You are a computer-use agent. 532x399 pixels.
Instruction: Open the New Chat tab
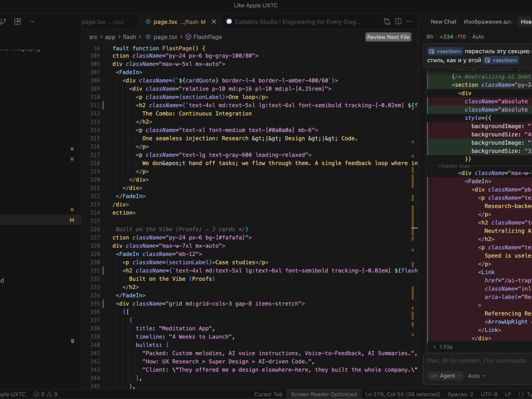(x=443, y=22)
